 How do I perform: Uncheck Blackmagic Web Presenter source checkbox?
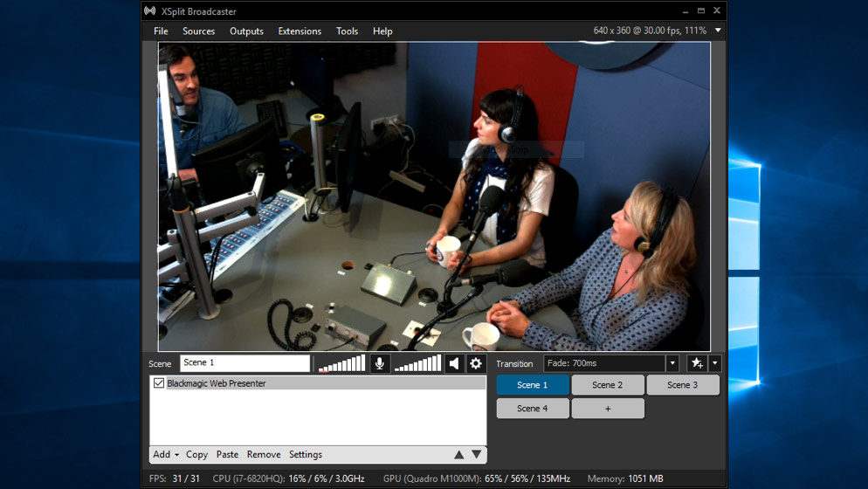[x=159, y=383]
